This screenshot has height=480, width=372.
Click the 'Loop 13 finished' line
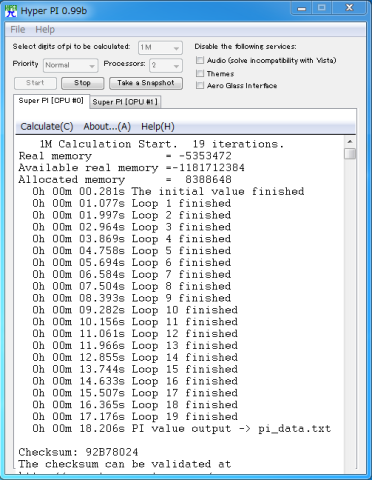tap(135, 346)
